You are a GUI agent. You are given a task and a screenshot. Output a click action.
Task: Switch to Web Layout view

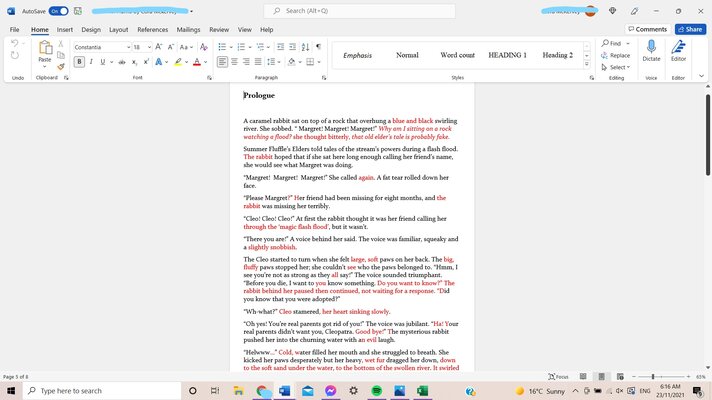click(x=620, y=376)
